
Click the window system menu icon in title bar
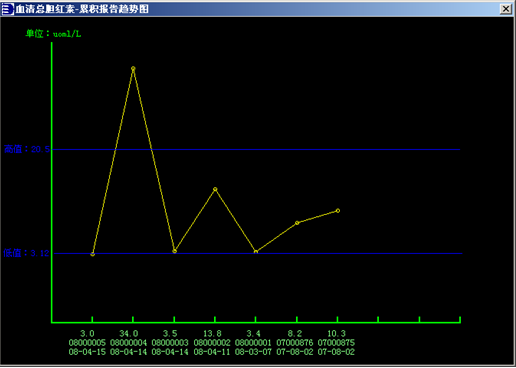pos(8,9)
